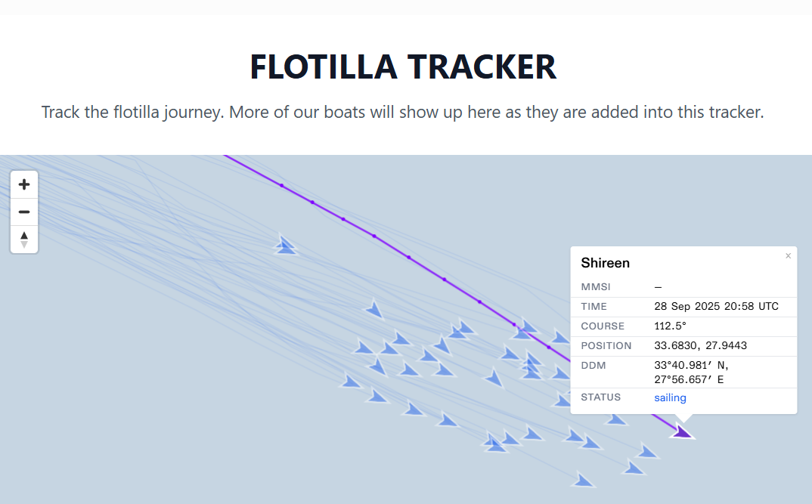The height and width of the screenshot is (504, 812).
Task: Open the sailing status link
Action: [x=670, y=397]
